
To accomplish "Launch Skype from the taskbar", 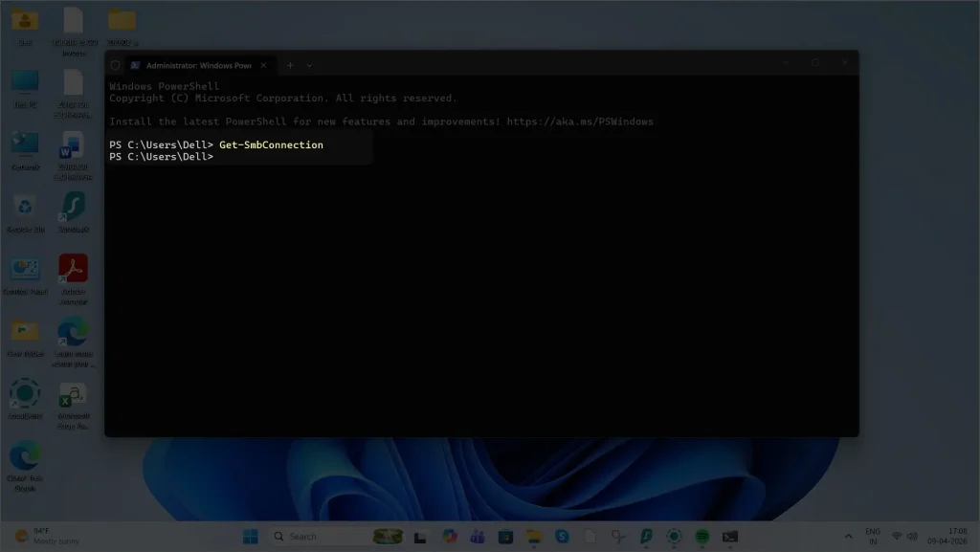I will click(562, 536).
